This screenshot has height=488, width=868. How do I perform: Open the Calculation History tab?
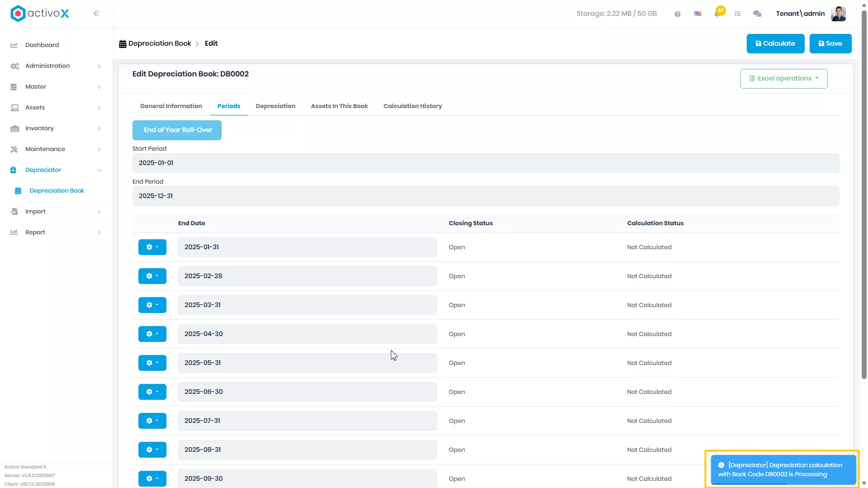point(413,106)
